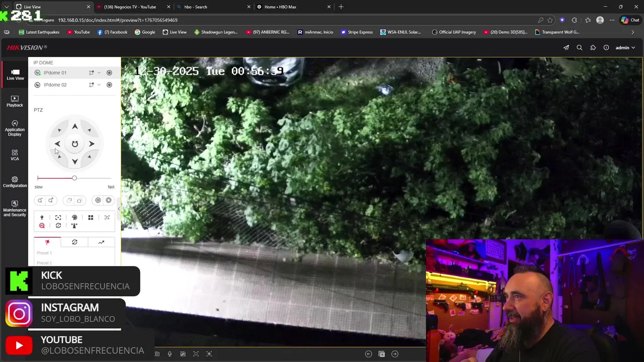Screen dimensions: 644x362
Task: Open the VCA section
Action: pyautogui.click(x=15, y=155)
